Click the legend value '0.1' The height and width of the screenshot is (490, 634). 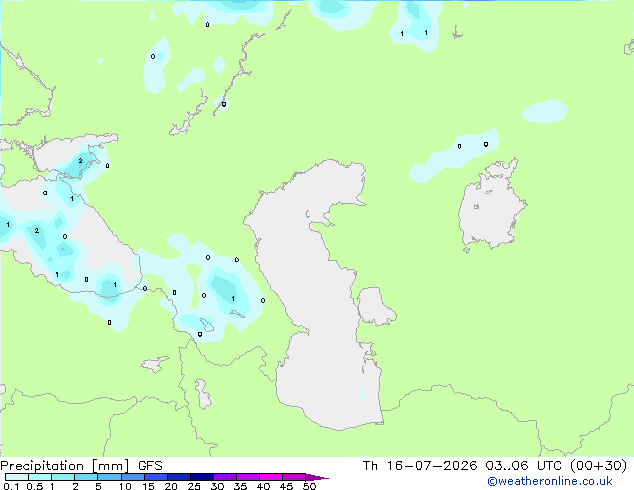point(11,486)
